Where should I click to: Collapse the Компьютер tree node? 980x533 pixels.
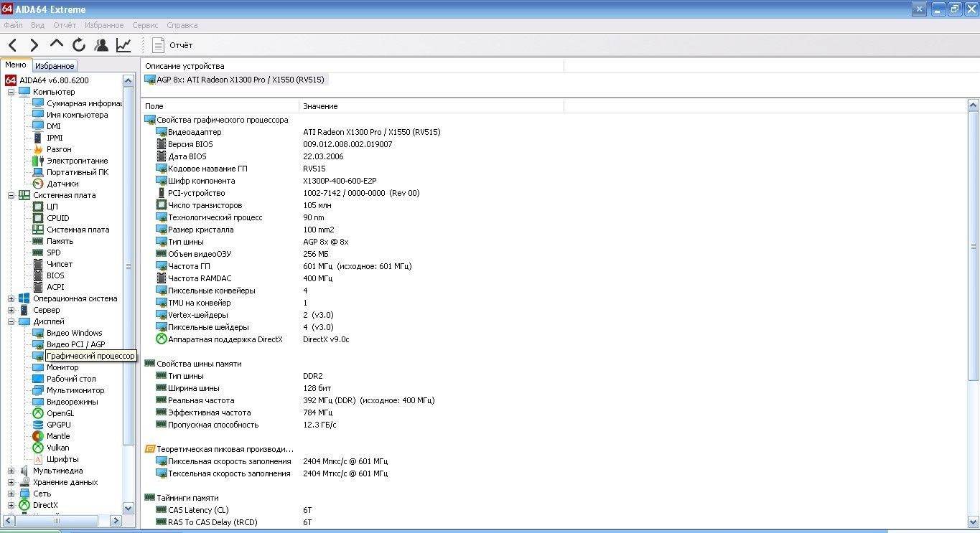11,92
